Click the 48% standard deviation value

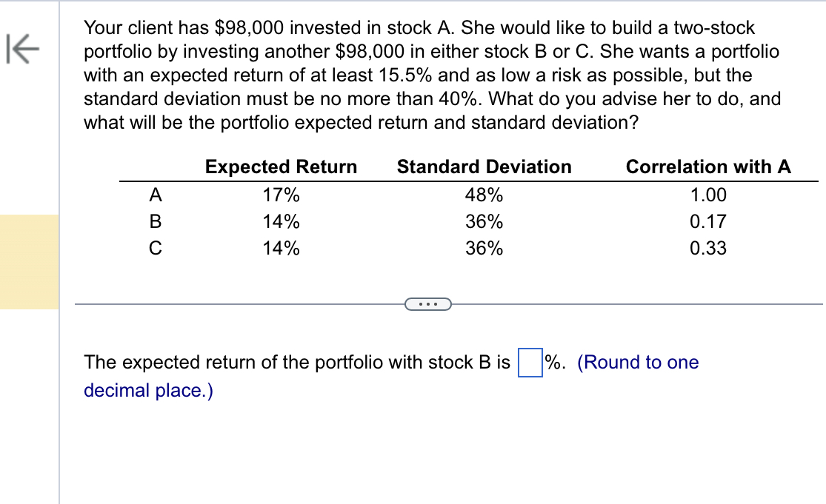(485, 195)
